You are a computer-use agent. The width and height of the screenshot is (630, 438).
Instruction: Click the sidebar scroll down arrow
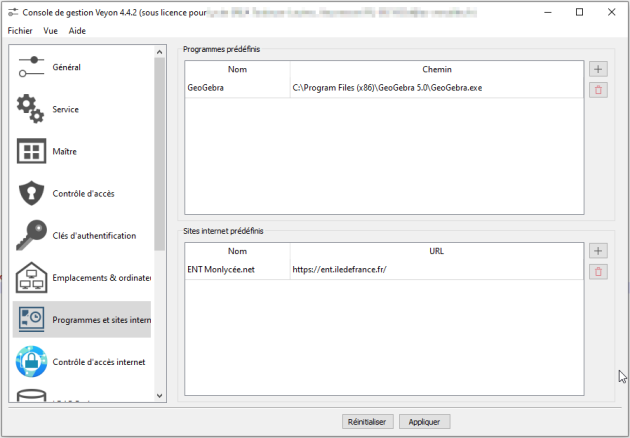[160, 395]
